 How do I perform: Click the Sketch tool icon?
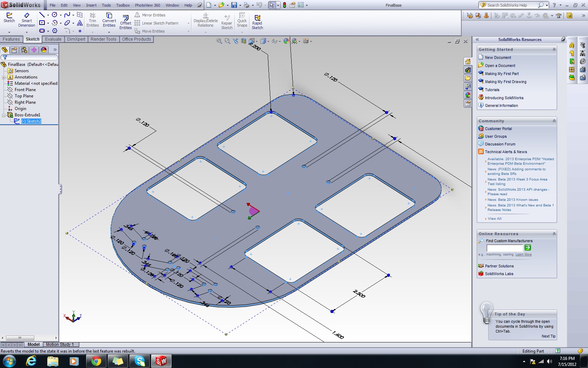(9, 18)
